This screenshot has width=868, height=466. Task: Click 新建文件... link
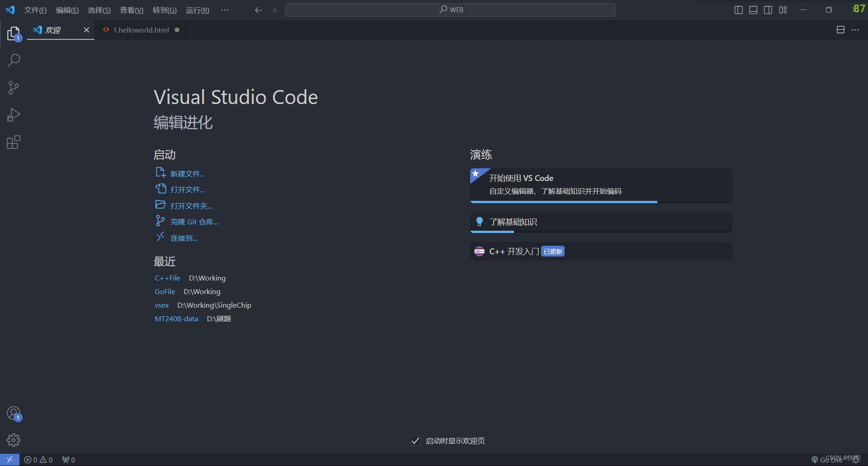click(188, 174)
